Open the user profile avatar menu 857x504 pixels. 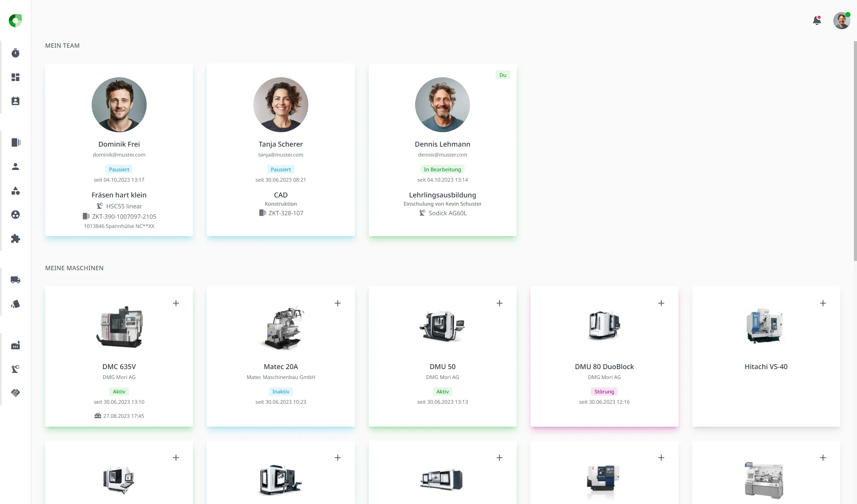point(842,21)
